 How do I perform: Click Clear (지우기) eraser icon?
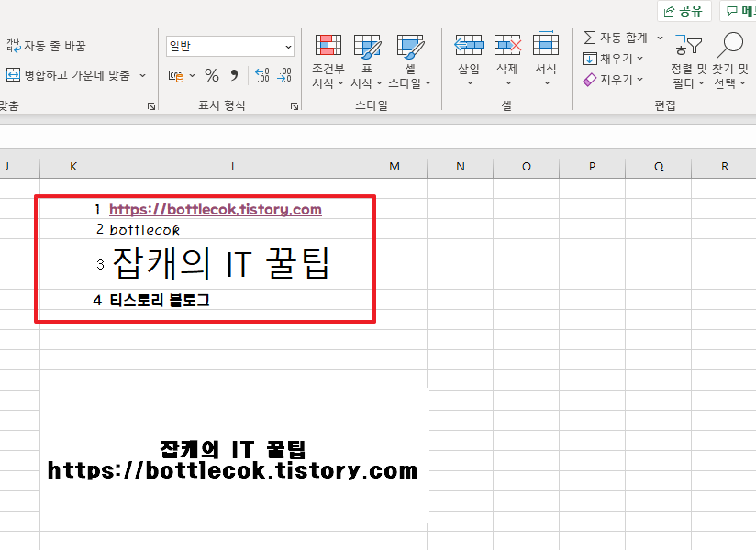pyautogui.click(x=590, y=80)
